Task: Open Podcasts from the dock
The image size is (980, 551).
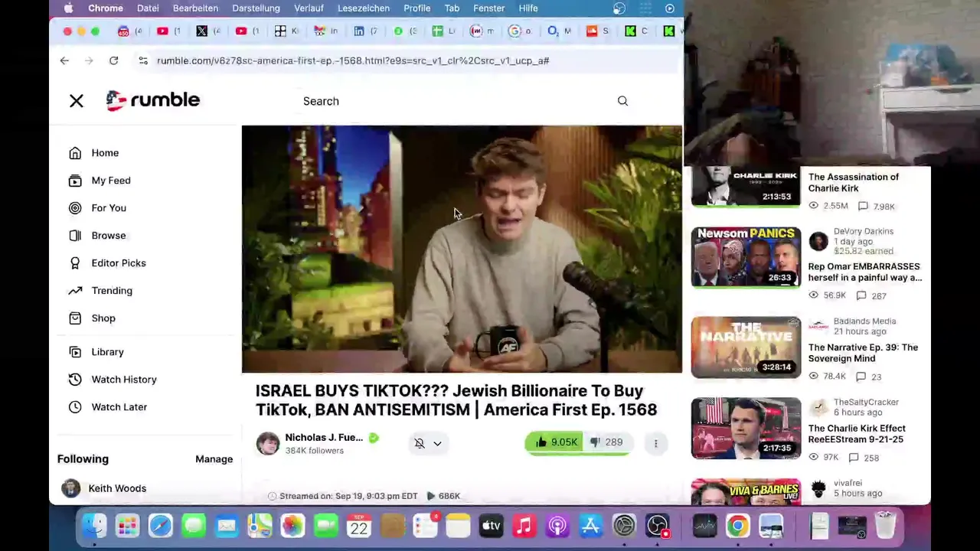Action: (x=557, y=526)
